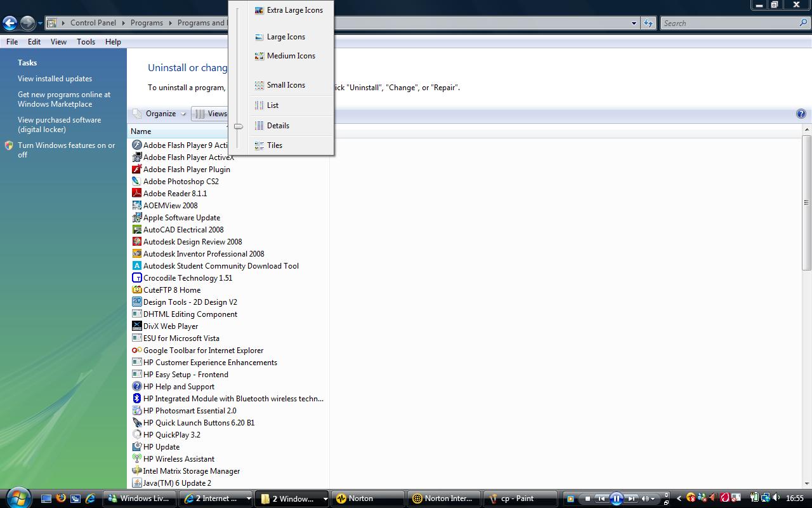This screenshot has width=812, height=508.
Task: Open Firefox from Quick Launch
Action: click(x=61, y=498)
